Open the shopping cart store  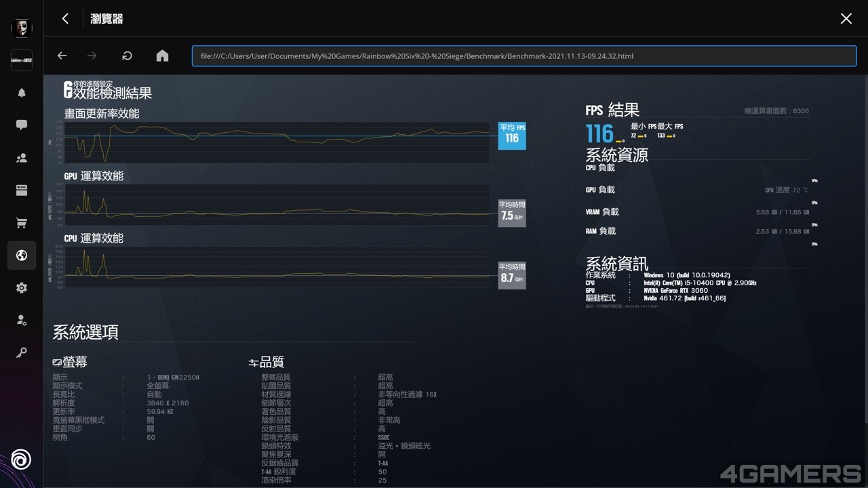[x=22, y=223]
